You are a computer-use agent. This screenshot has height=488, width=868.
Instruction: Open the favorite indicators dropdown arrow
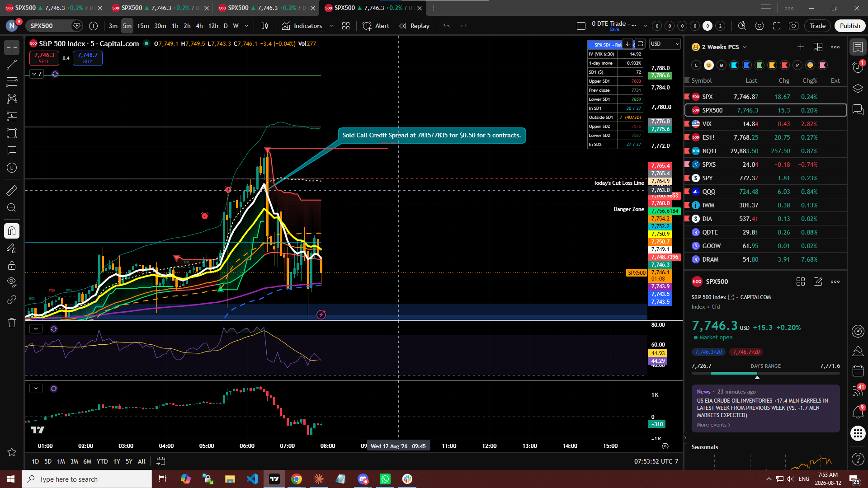click(x=332, y=26)
